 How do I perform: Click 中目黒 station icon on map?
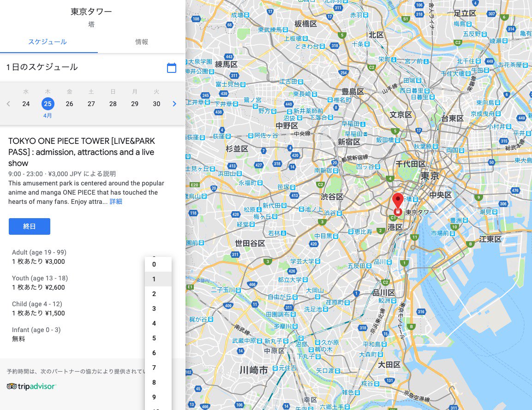coord(335,236)
